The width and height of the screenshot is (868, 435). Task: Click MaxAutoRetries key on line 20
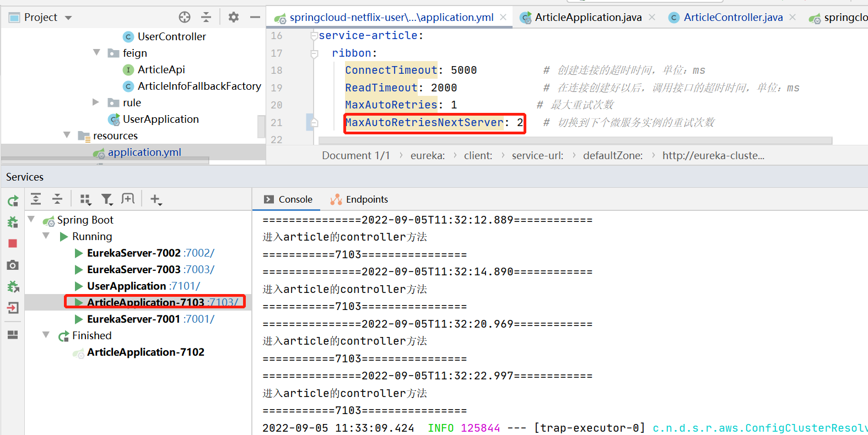click(391, 105)
